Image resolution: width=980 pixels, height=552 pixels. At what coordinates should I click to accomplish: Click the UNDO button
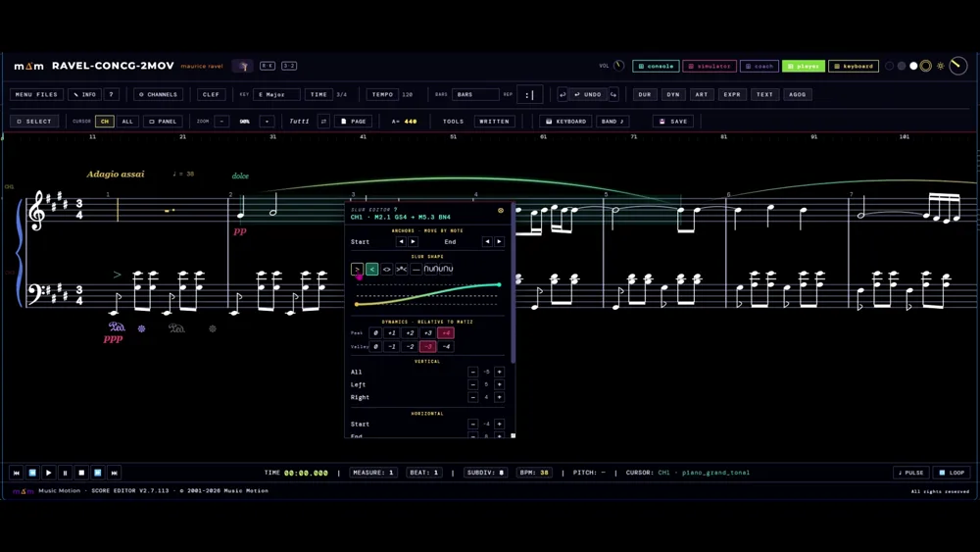click(587, 94)
